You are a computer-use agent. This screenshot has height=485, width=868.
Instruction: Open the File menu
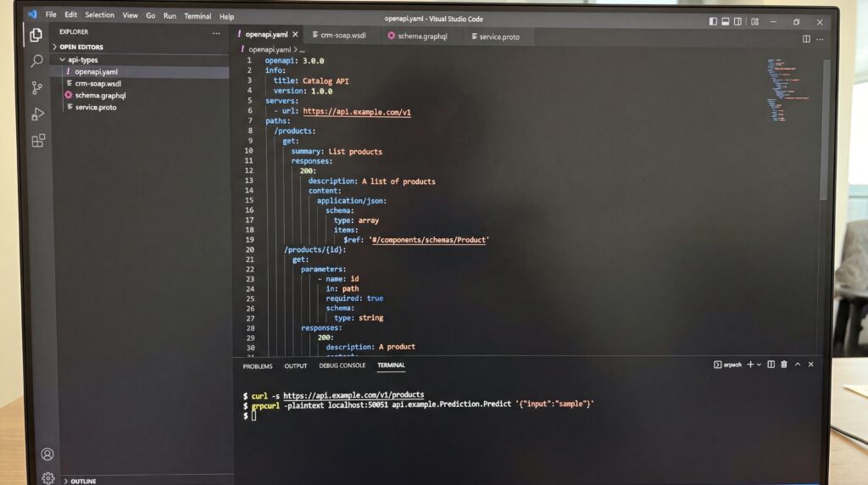coord(51,14)
